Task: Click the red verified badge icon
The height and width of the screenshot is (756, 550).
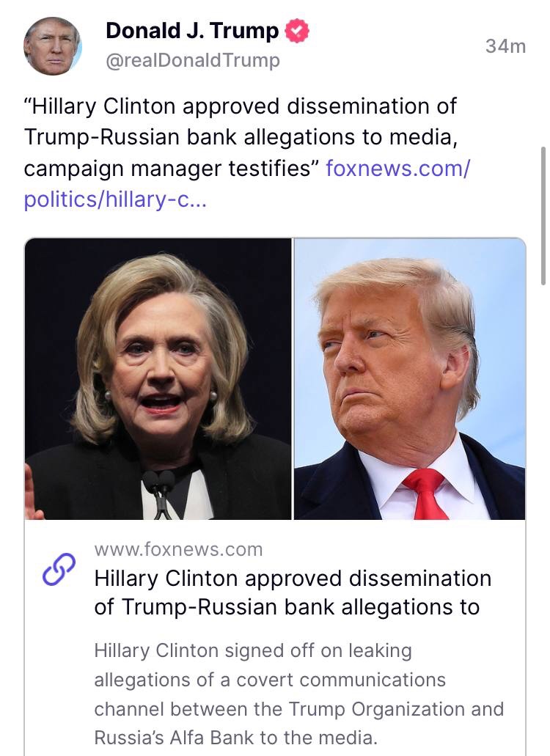Action: click(297, 31)
